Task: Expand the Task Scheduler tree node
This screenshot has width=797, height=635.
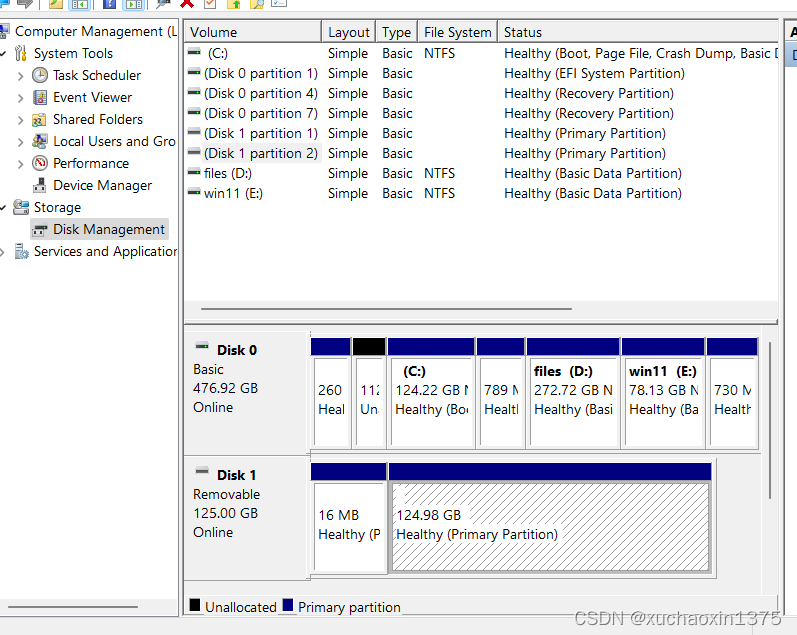Action: tap(21, 75)
